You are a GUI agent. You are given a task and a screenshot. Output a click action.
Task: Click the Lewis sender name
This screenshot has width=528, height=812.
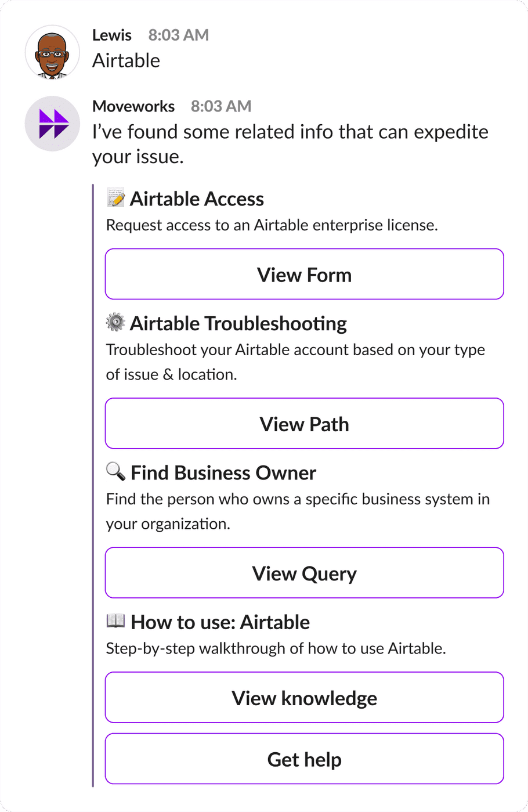pos(112,35)
